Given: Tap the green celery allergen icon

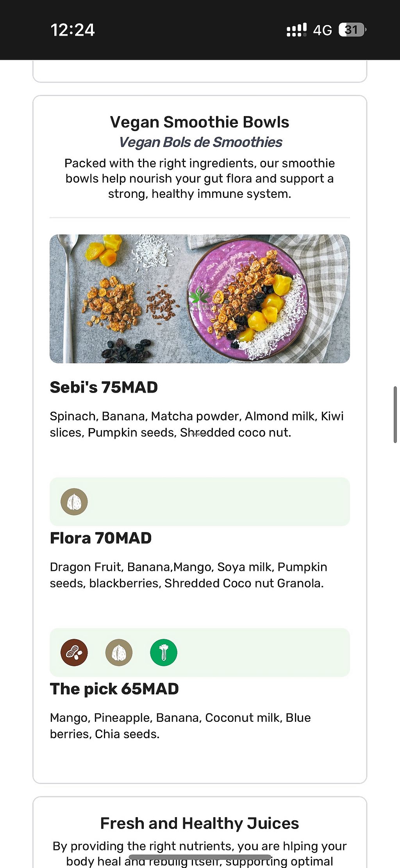Looking at the screenshot, I should [164, 653].
